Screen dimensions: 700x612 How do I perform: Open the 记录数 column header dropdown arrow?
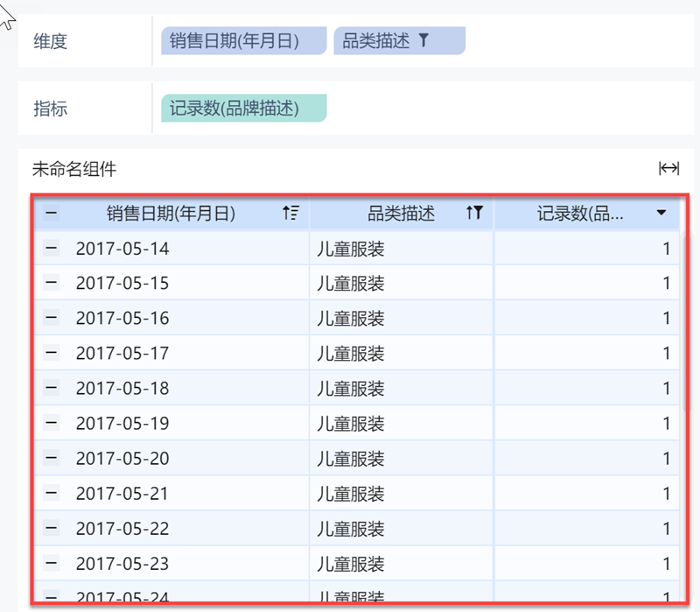[661, 213]
